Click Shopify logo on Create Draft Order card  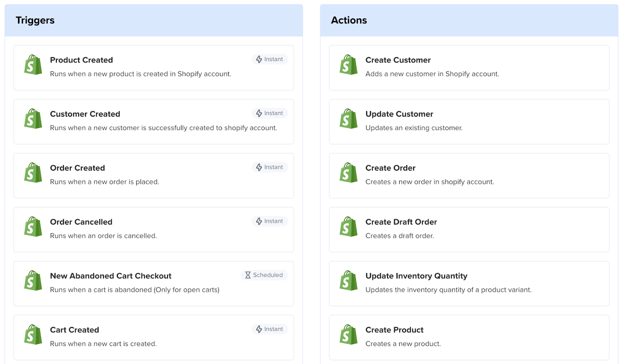pyautogui.click(x=348, y=227)
